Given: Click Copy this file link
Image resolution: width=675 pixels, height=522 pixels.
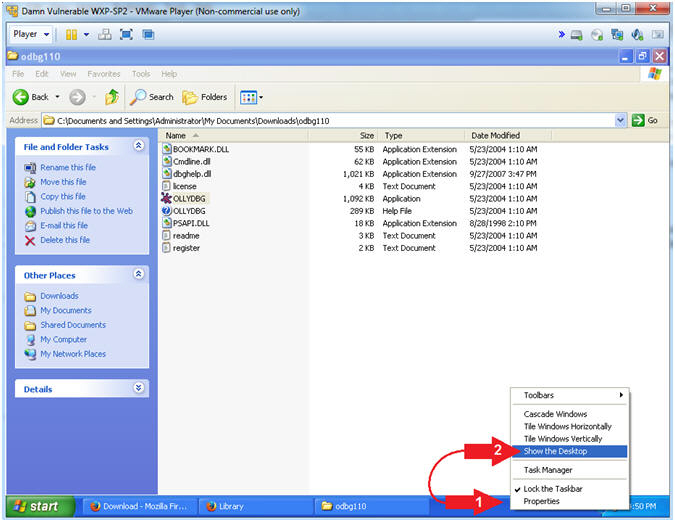Looking at the screenshot, I should pos(63,197).
